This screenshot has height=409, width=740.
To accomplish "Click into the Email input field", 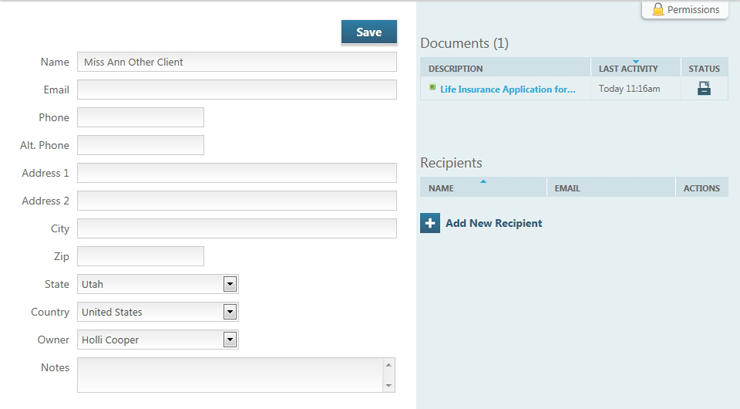I will pyautogui.click(x=237, y=90).
